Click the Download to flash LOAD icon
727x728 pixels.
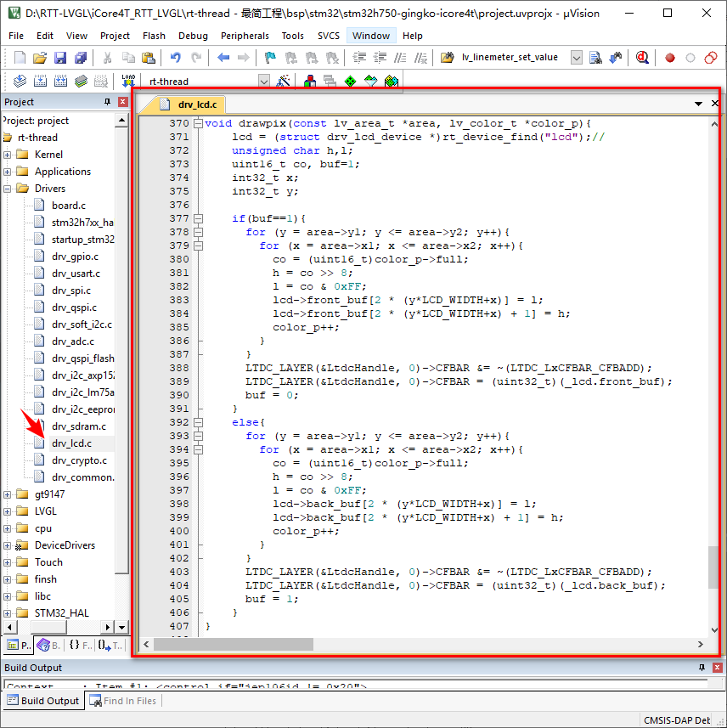click(128, 82)
